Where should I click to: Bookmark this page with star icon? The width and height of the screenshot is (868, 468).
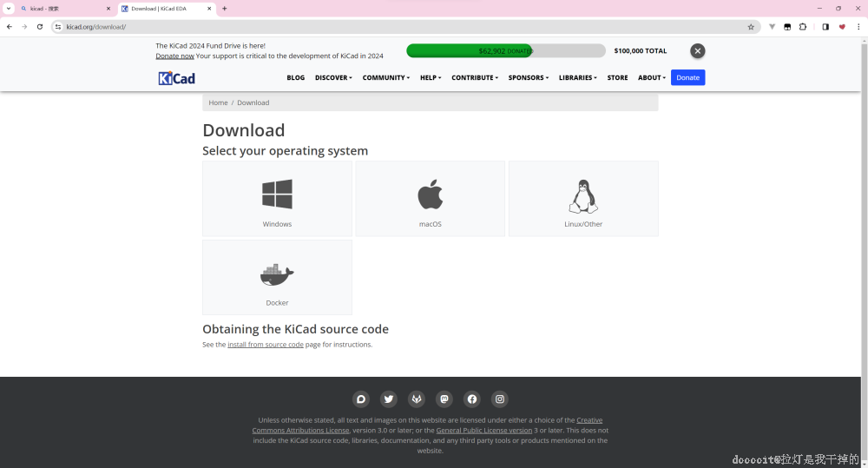751,27
